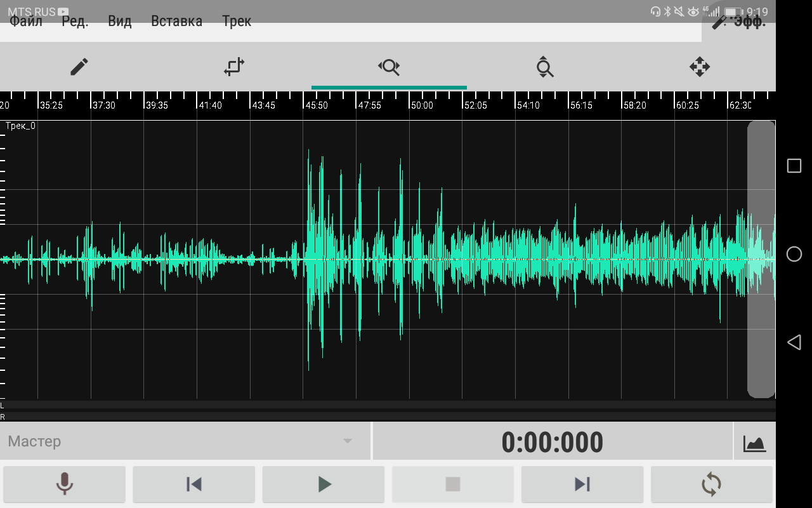Screen dimensions: 812x508
Task: Activate the vertical zoom tool
Action: click(544, 67)
